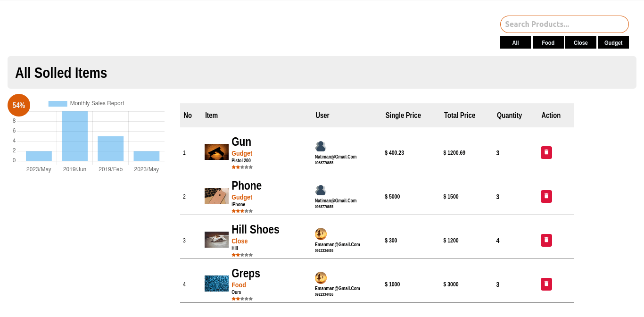Show only Food category products
This screenshot has width=644, height=317.
tap(548, 42)
